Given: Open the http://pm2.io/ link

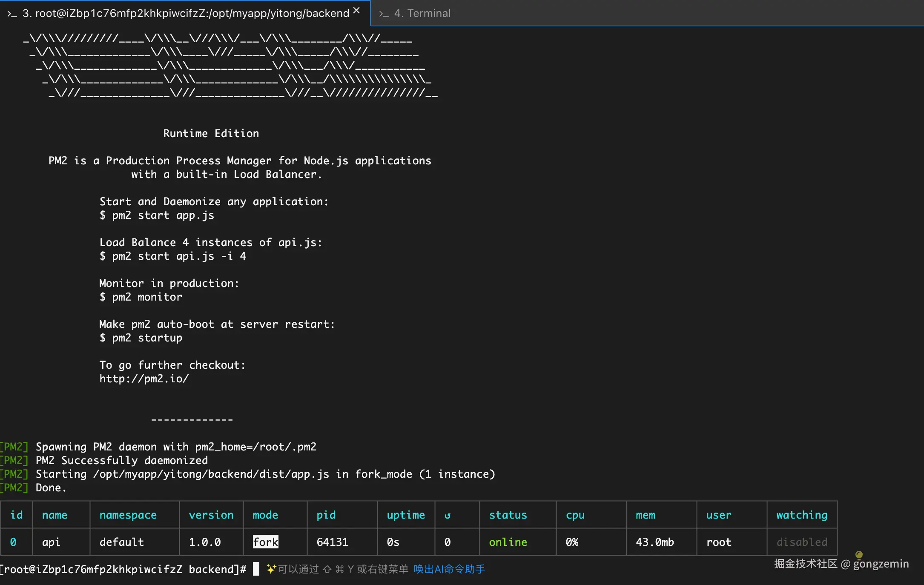Looking at the screenshot, I should coord(144,379).
